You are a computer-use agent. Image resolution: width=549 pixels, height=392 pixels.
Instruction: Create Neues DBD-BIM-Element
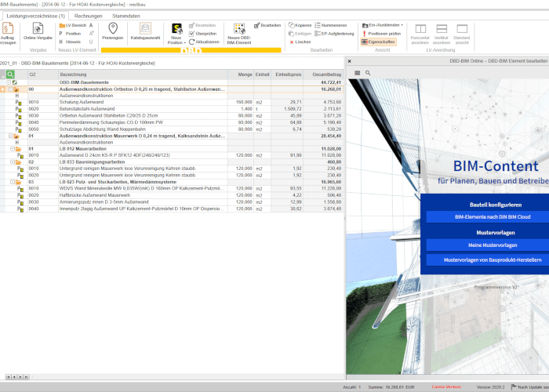point(239,34)
